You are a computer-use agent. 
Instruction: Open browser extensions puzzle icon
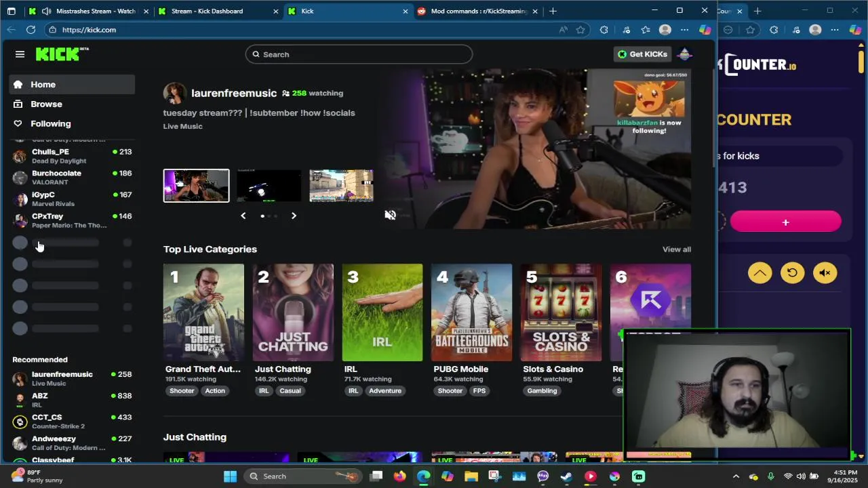[604, 30]
